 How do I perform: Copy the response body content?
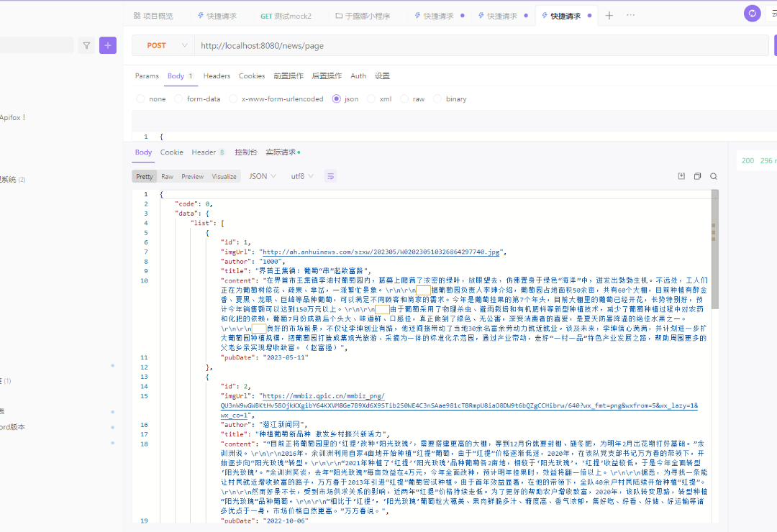[697, 176]
